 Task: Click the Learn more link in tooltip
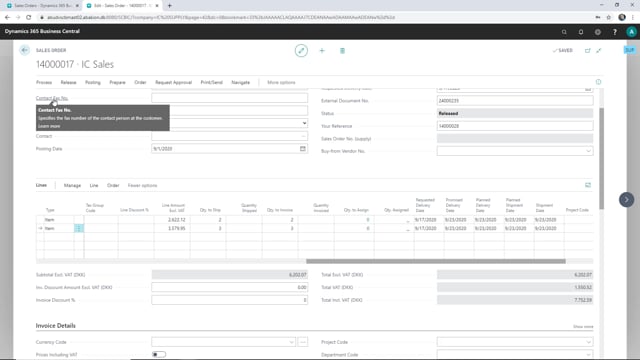[49, 126]
